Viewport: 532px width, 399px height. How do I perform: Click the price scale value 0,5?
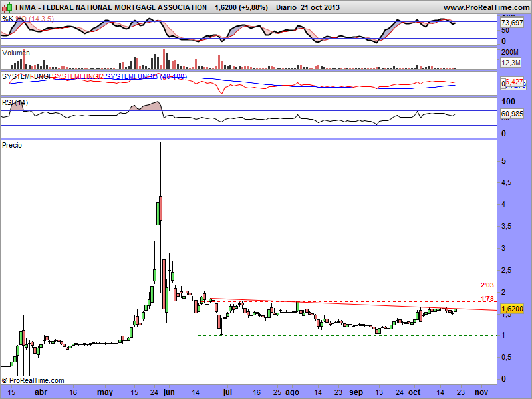point(506,357)
